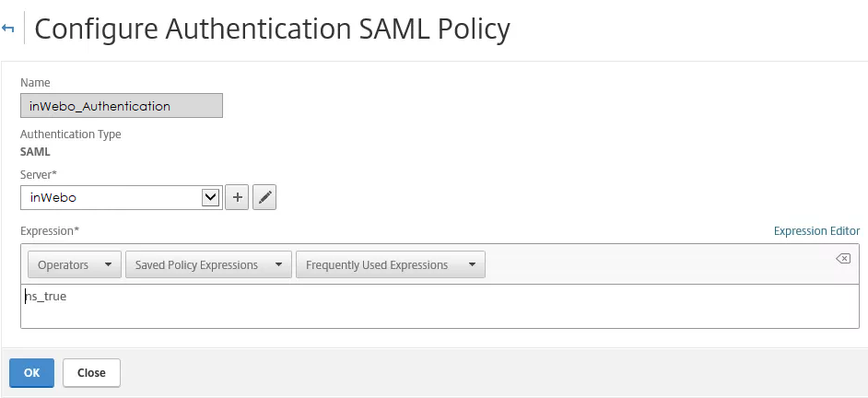This screenshot has width=868, height=398.
Task: Edit the inWebo server with pencil icon
Action: point(264,197)
